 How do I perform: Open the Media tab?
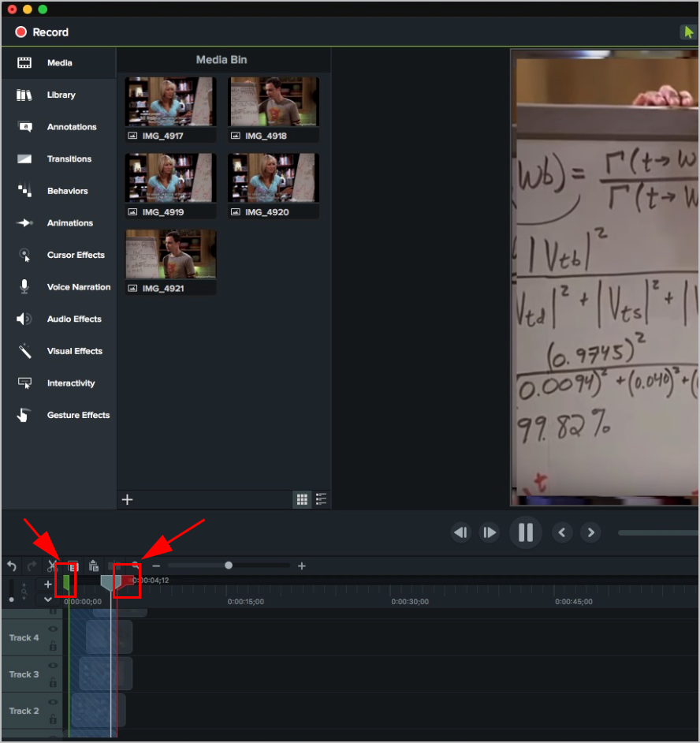click(59, 62)
